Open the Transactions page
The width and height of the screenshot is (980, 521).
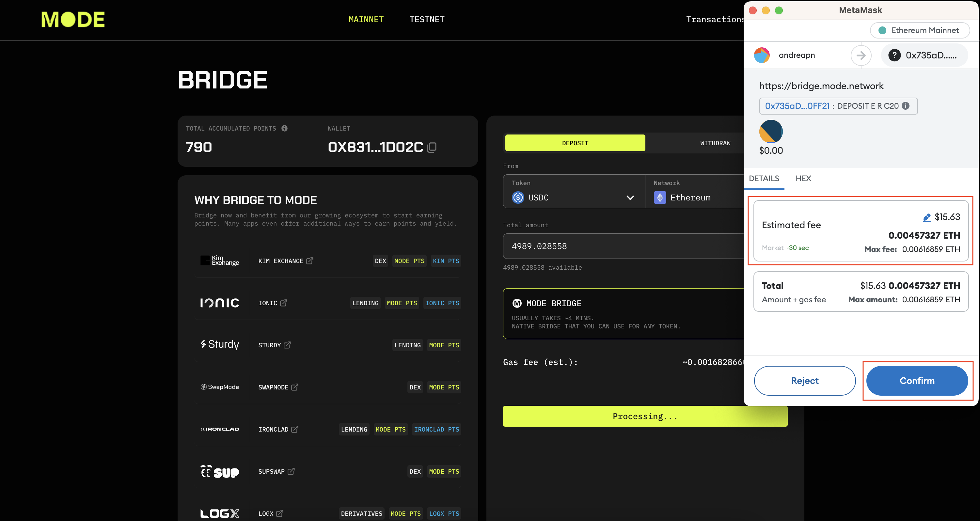click(715, 19)
